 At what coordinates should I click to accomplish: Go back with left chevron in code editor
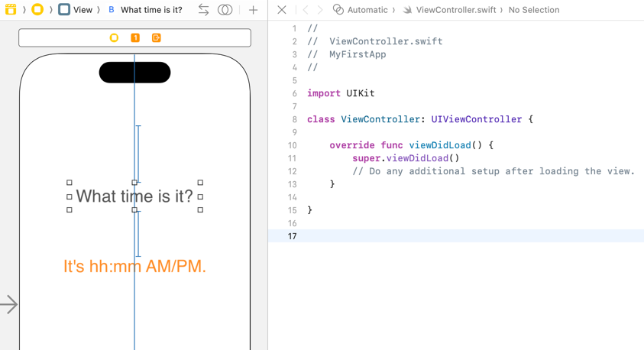[306, 10]
